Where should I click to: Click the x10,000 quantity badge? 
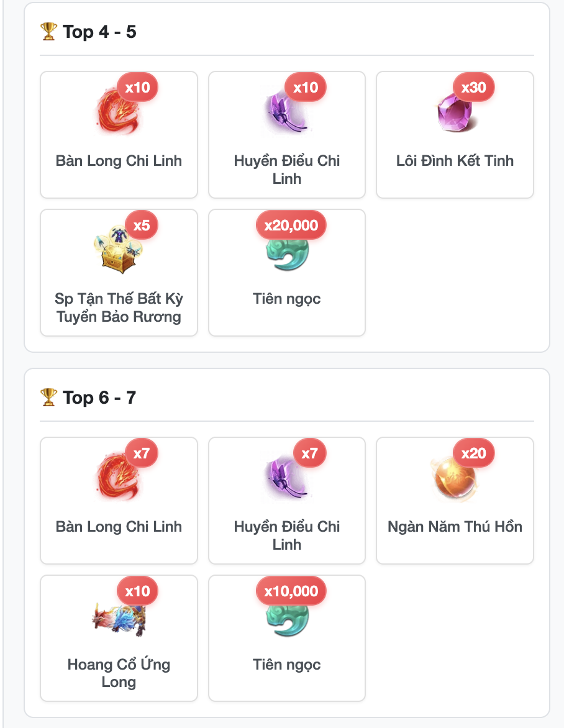pyautogui.click(x=291, y=591)
